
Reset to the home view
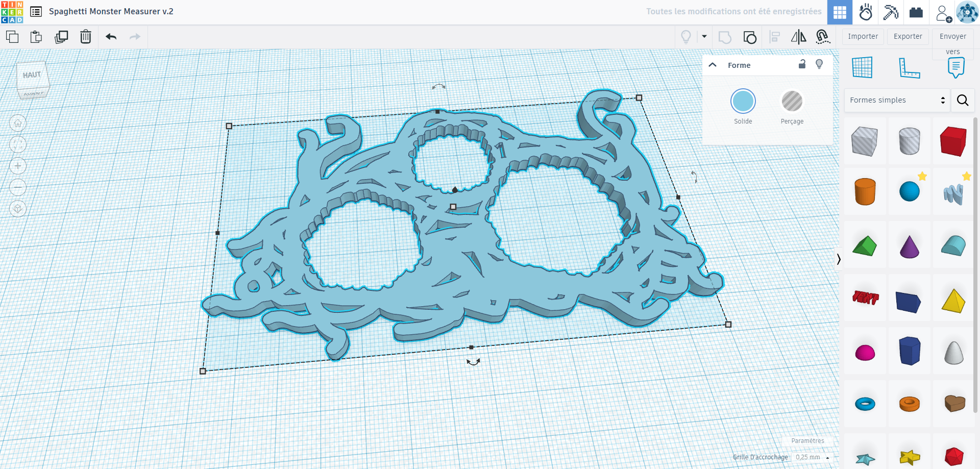click(18, 123)
